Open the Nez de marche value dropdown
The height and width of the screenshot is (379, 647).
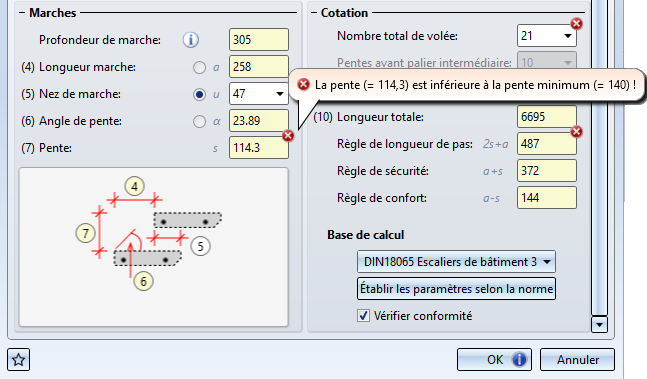(x=280, y=94)
